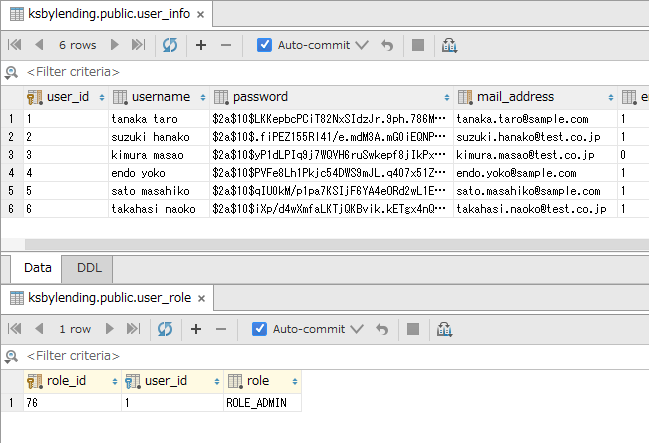
Task: Select the ROLE_ADMIN cell
Action: (262, 403)
